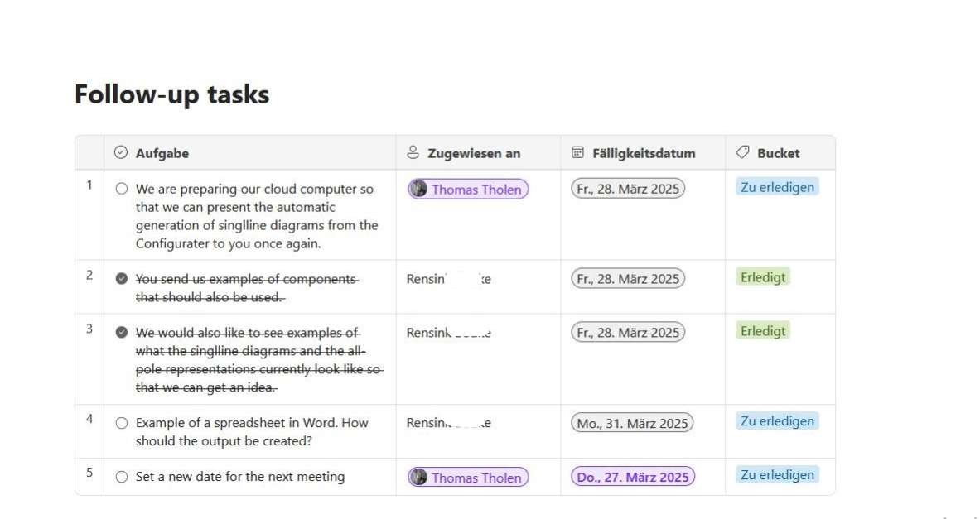This screenshot has height=519, width=980.
Task: Open the due date picker for task 1
Action: [627, 190]
